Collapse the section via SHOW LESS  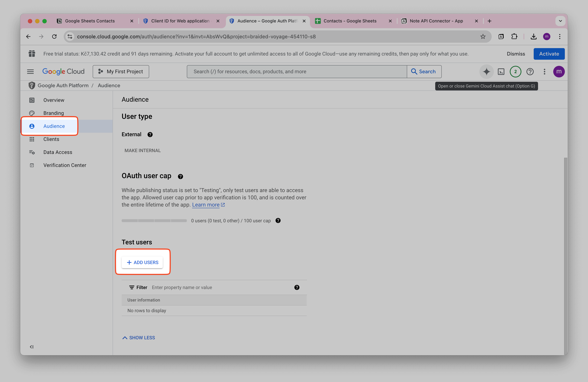(138, 337)
